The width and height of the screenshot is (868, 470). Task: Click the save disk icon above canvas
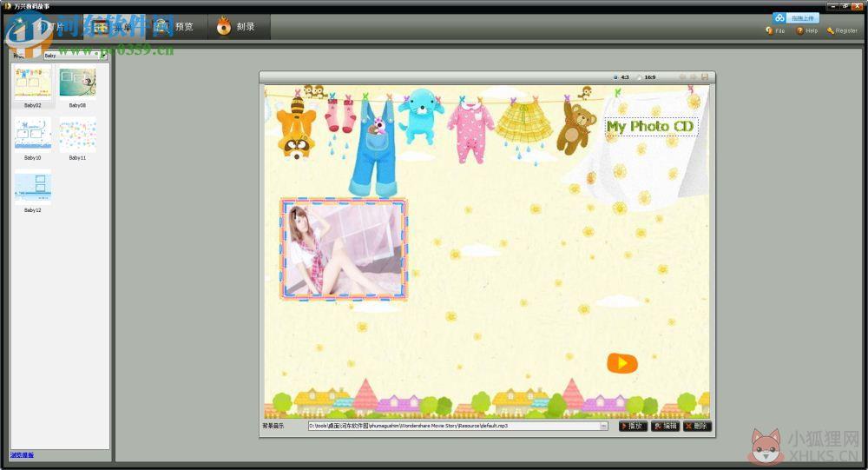705,77
